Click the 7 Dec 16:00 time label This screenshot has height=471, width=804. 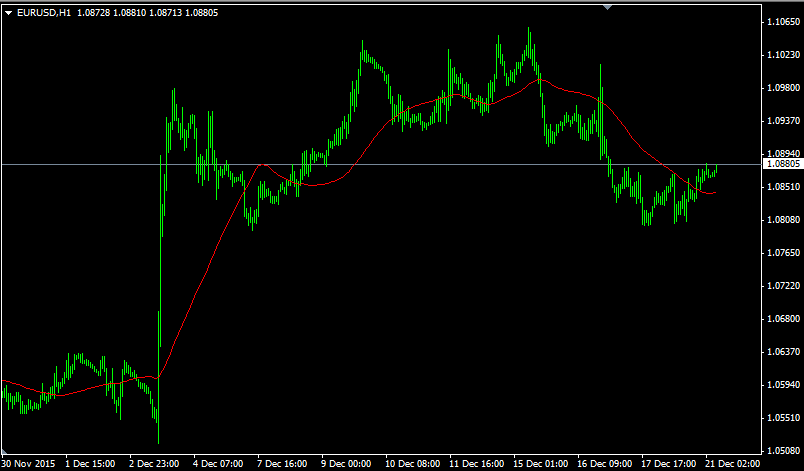click(x=283, y=464)
